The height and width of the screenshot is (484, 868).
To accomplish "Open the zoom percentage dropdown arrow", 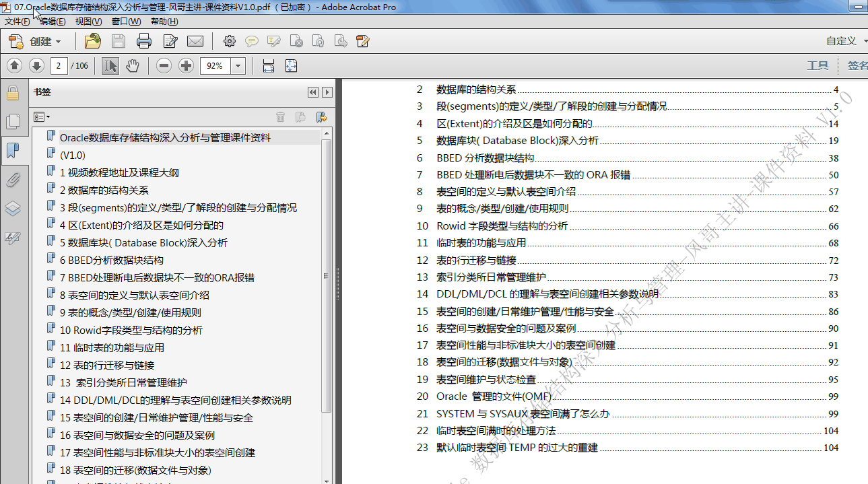I will pyautogui.click(x=238, y=65).
